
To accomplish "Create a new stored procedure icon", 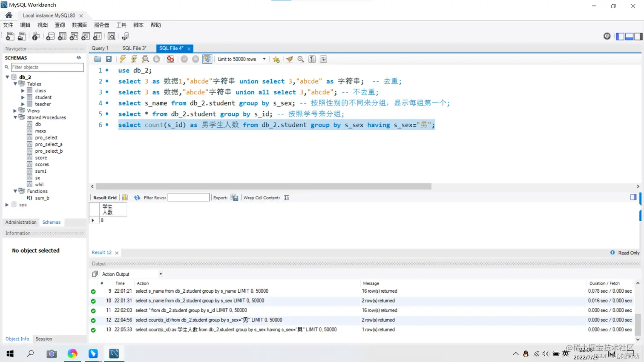I will [x=86, y=37].
